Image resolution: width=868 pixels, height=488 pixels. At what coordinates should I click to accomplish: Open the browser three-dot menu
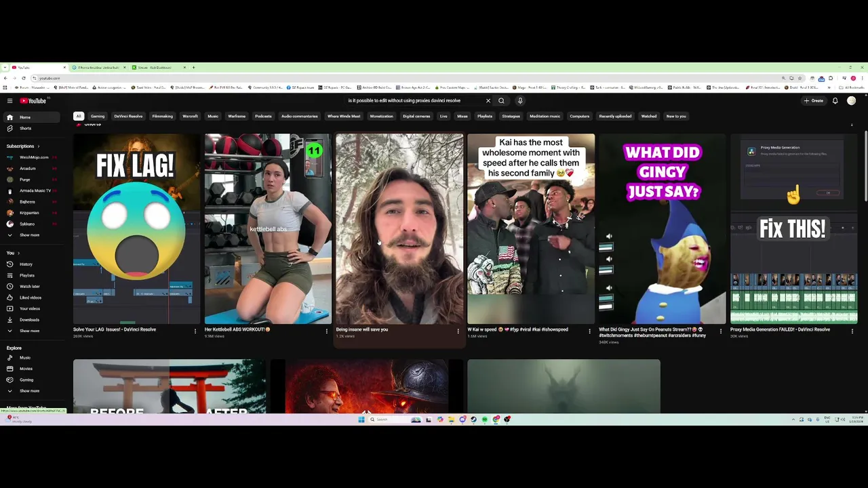[x=863, y=78]
